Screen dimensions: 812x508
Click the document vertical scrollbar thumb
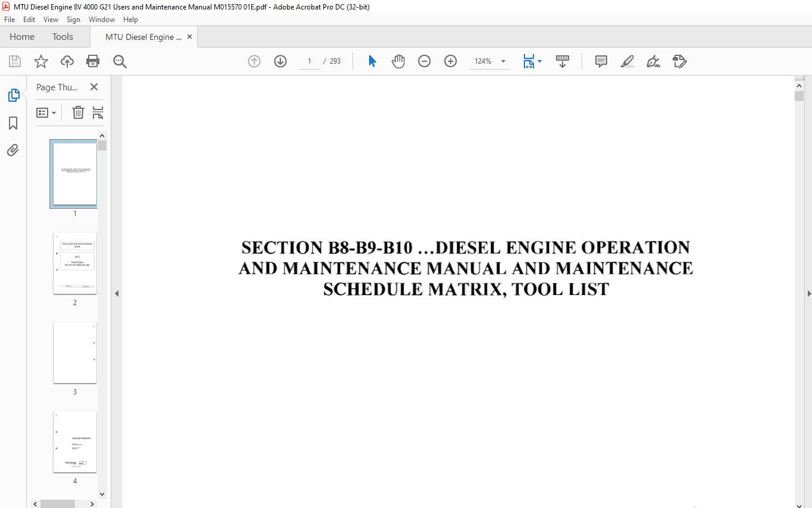point(799,96)
